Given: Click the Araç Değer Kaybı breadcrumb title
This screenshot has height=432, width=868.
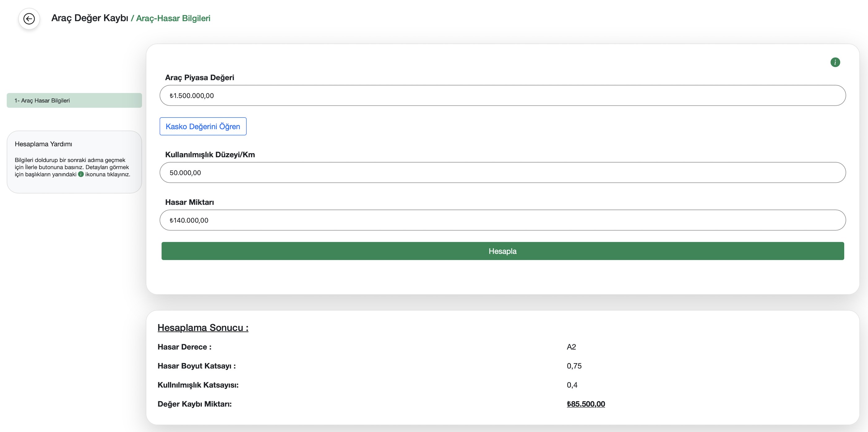Looking at the screenshot, I should tap(90, 18).
